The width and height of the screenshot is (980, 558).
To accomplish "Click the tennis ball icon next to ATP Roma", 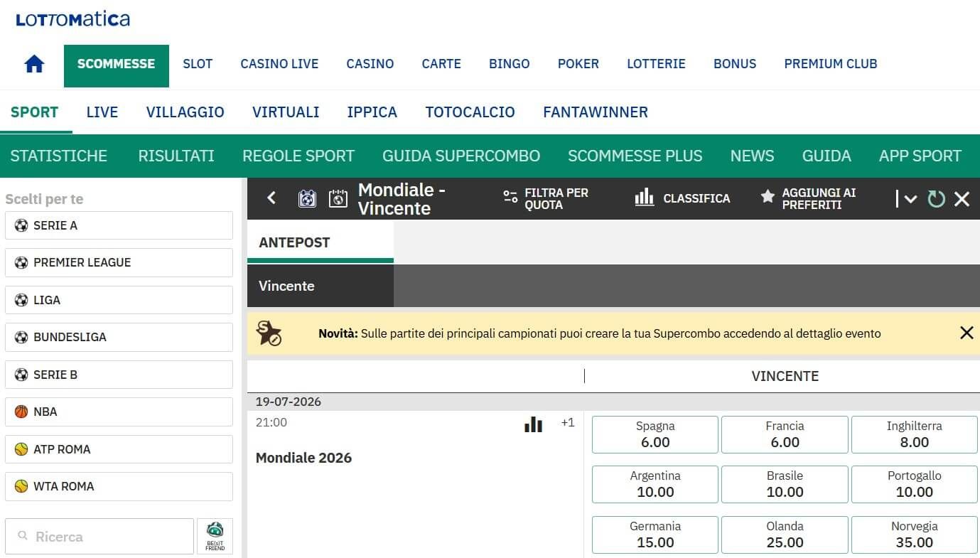I will [x=21, y=449].
